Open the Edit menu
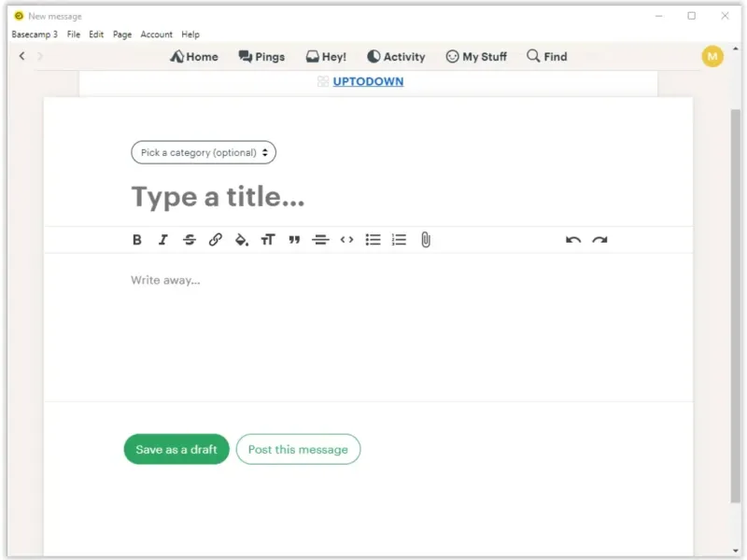The width and height of the screenshot is (747, 560). pyautogui.click(x=96, y=35)
